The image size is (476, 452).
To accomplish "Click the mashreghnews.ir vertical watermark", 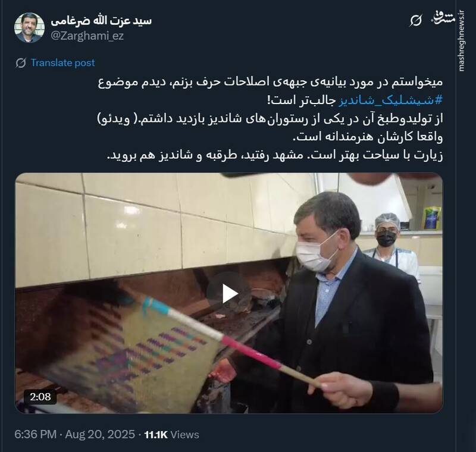I will coord(462,41).
